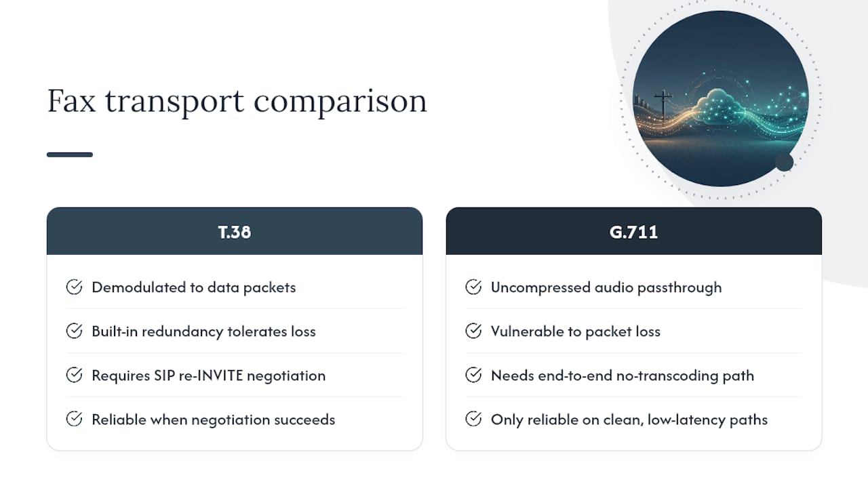The height and width of the screenshot is (488, 868).
Task: Click the text Vulnerable to packet loss
Action: coord(576,331)
